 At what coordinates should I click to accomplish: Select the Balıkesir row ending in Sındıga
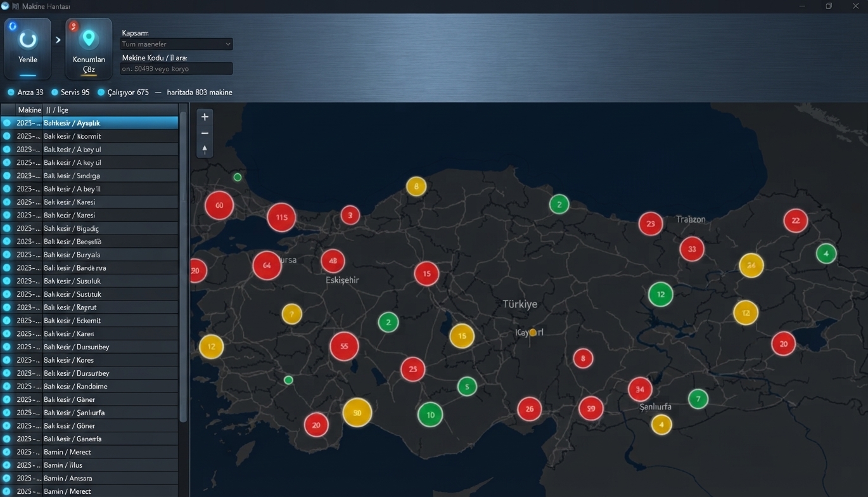coord(89,176)
